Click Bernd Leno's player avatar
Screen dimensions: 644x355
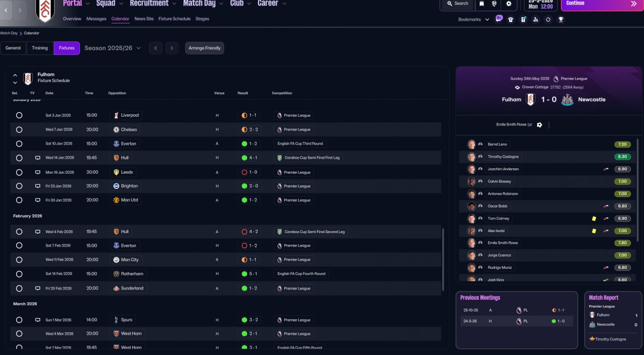click(x=471, y=145)
